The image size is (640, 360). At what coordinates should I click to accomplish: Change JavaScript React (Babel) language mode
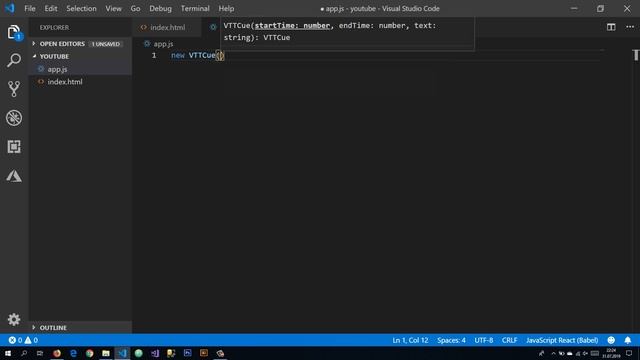click(x=562, y=340)
